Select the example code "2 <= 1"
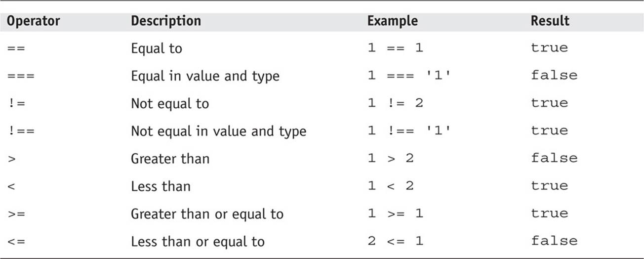This screenshot has width=644, height=259. (395, 242)
